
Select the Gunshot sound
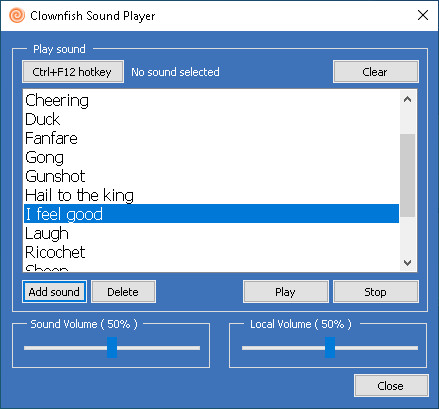click(x=211, y=176)
